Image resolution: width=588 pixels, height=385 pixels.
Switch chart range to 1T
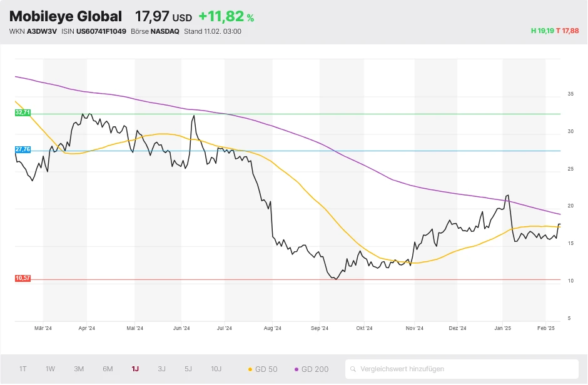[x=23, y=369]
